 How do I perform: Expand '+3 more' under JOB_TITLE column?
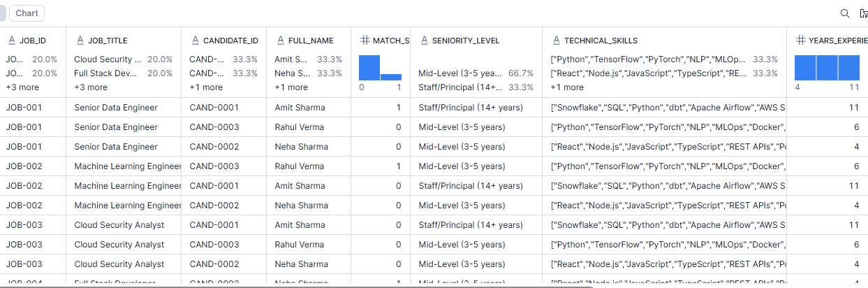[x=91, y=87]
